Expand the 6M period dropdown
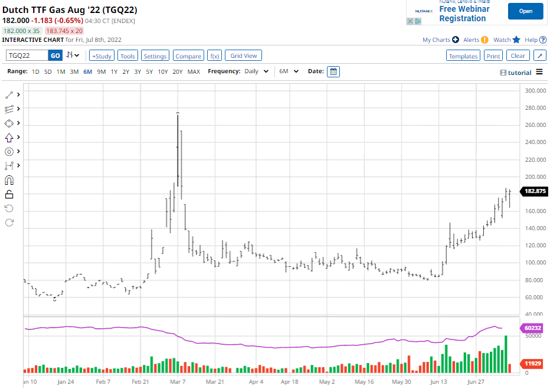This screenshot has height=392, width=550. coord(289,71)
